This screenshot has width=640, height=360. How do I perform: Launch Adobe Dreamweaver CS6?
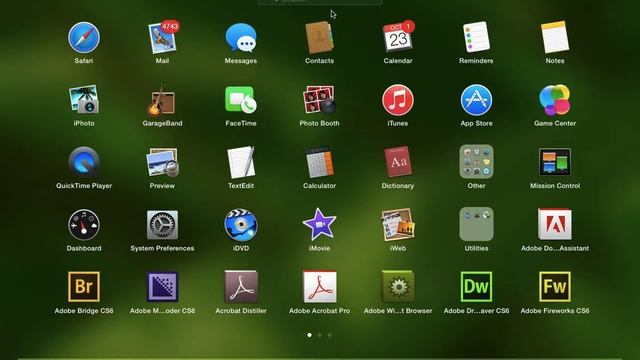[476, 287]
